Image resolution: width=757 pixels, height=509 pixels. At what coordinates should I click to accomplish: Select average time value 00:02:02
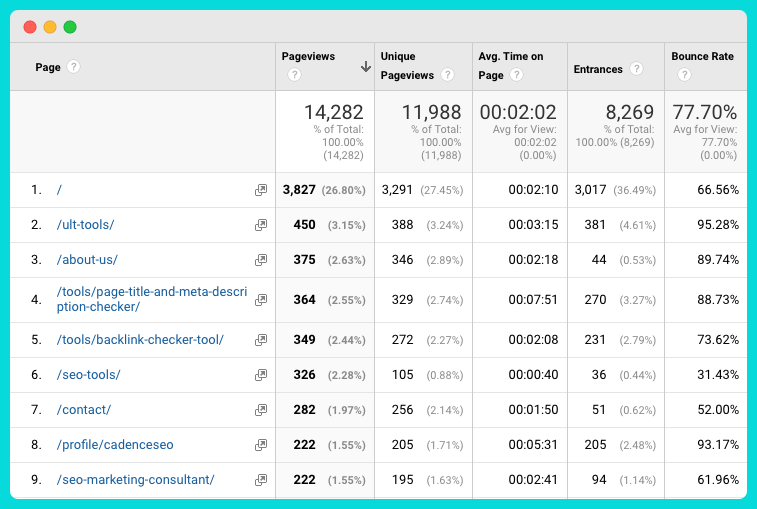pyautogui.click(x=518, y=112)
